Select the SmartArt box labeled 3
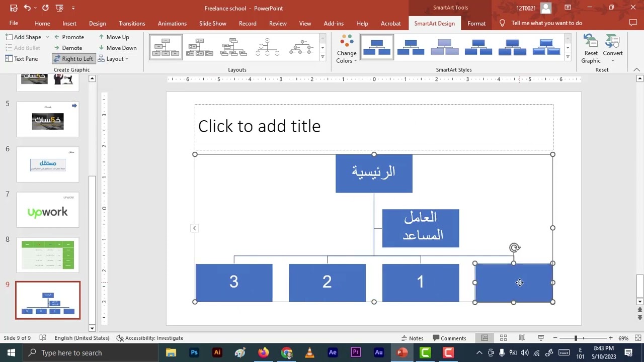 pyautogui.click(x=234, y=283)
